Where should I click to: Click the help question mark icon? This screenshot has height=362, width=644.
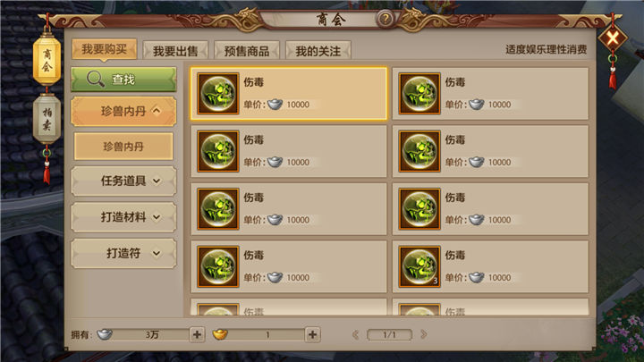point(386,19)
